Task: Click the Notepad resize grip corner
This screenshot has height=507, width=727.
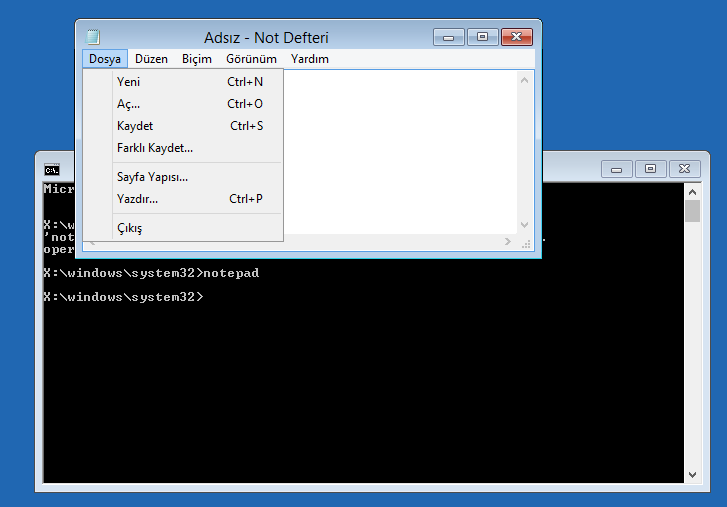Action: [x=526, y=244]
